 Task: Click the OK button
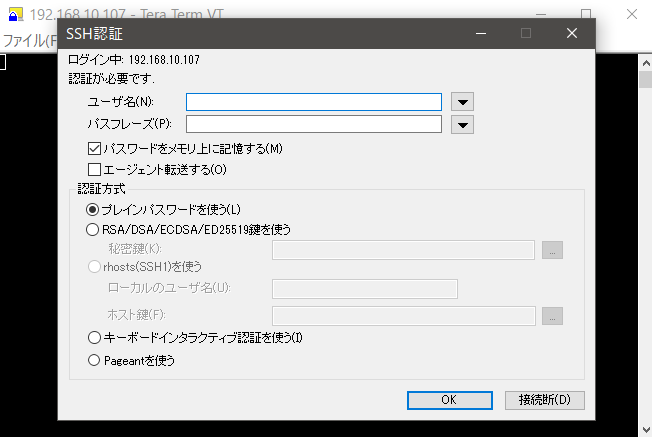tap(450, 400)
